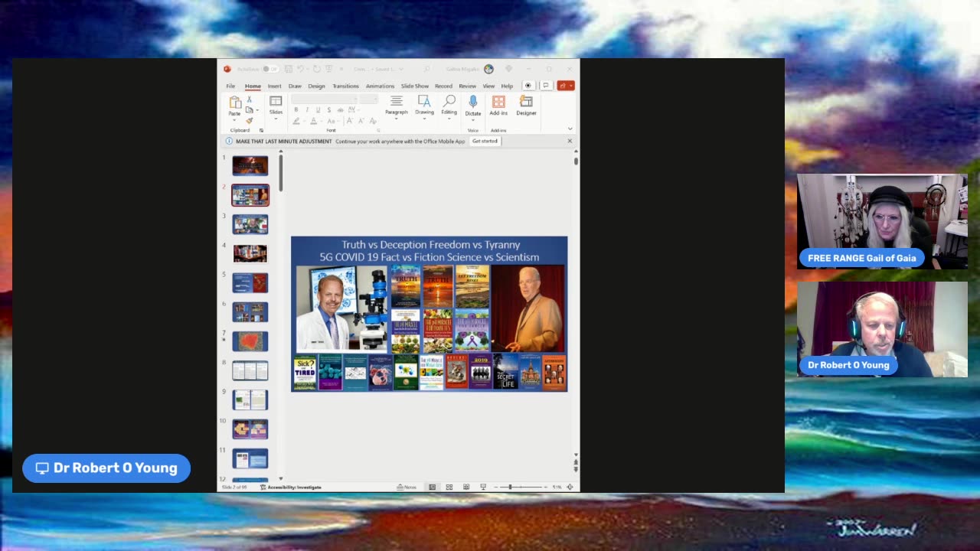
Task: Open Clipboard pane dialog launcher
Action: click(x=261, y=130)
